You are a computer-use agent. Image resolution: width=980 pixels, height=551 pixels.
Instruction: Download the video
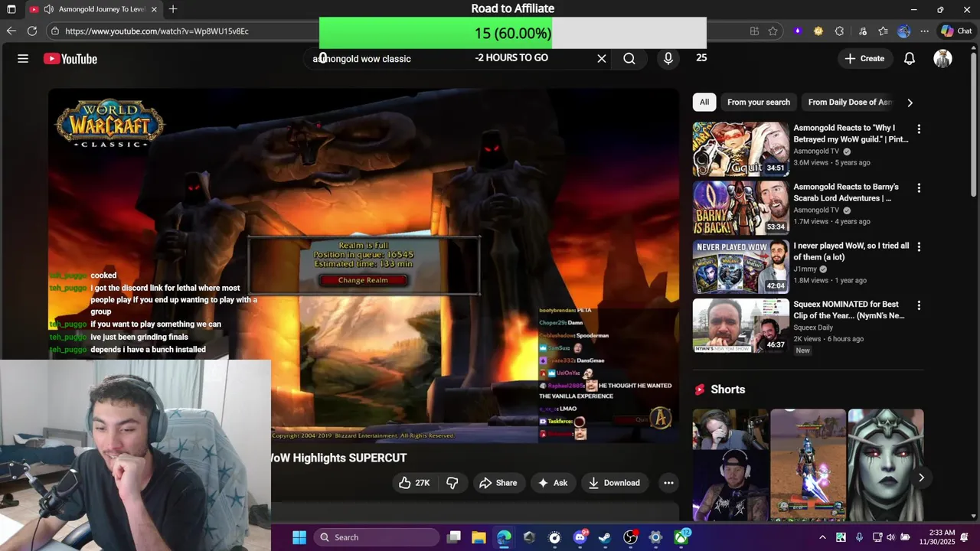click(x=614, y=483)
